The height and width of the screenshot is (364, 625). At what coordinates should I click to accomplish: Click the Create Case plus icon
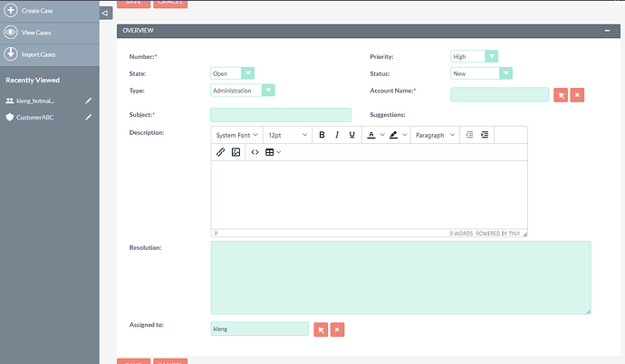pyautogui.click(x=11, y=10)
